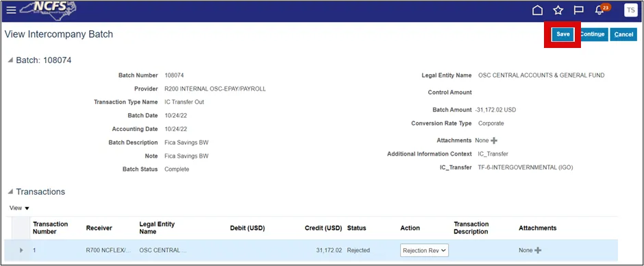The height and width of the screenshot is (266, 644).
Task: Add batch attachment with plus icon
Action: tap(494, 141)
